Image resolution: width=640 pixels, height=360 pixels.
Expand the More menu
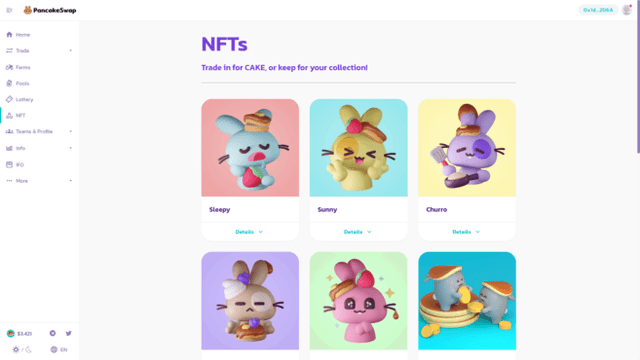click(71, 181)
